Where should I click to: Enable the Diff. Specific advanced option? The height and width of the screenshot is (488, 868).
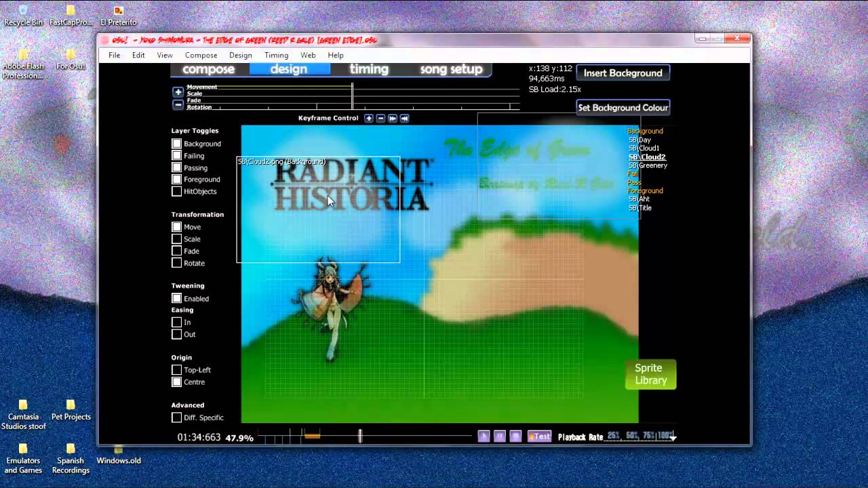pyautogui.click(x=177, y=418)
